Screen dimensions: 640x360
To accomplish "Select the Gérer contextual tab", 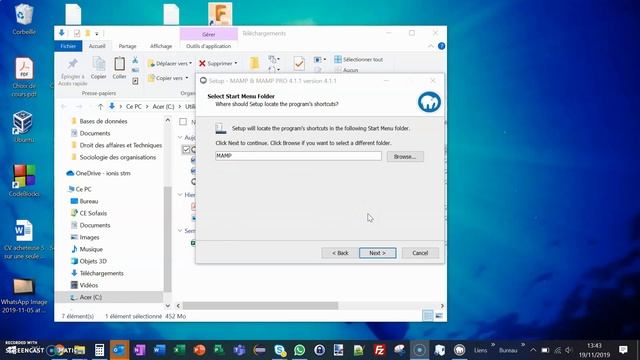I will [x=209, y=34].
